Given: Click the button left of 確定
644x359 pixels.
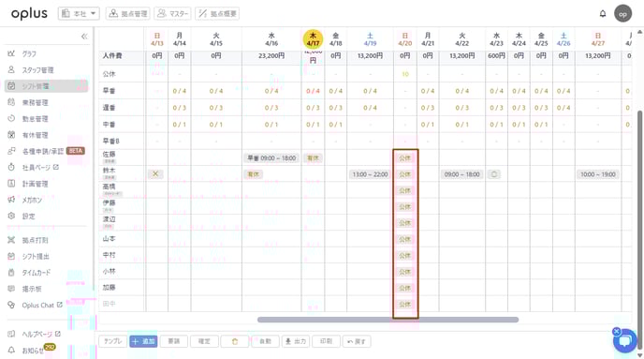Looking at the screenshot, I should point(174,341).
